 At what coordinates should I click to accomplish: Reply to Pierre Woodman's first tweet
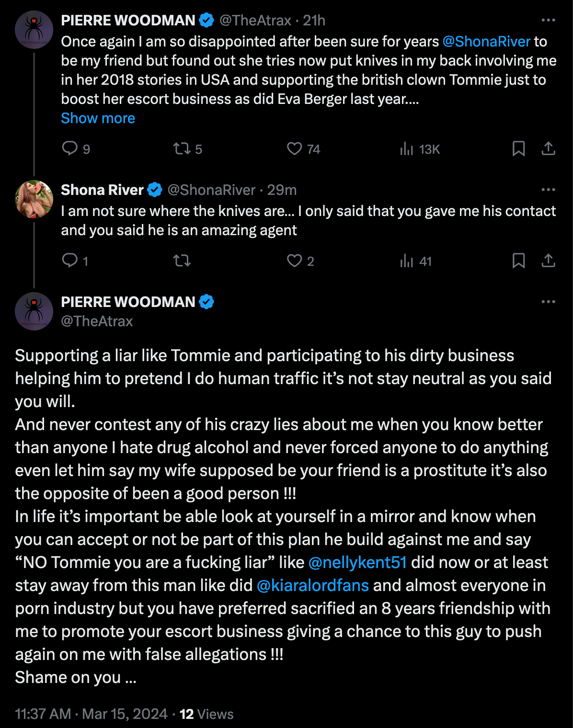(70, 148)
